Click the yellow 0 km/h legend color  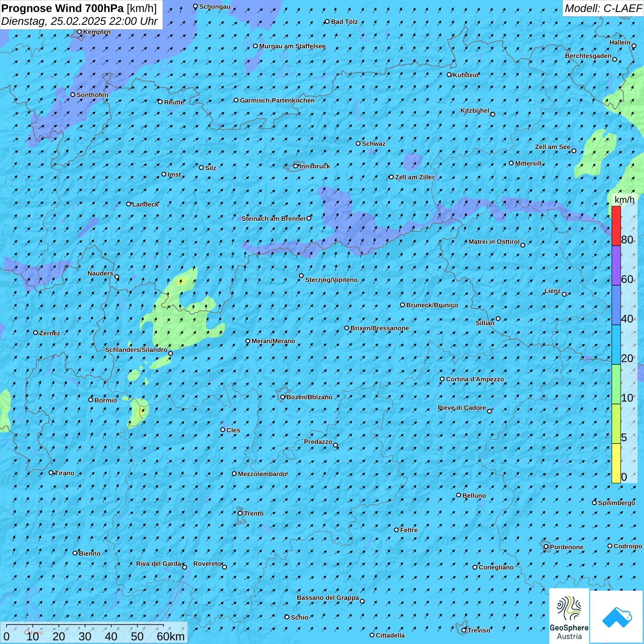tap(616, 463)
